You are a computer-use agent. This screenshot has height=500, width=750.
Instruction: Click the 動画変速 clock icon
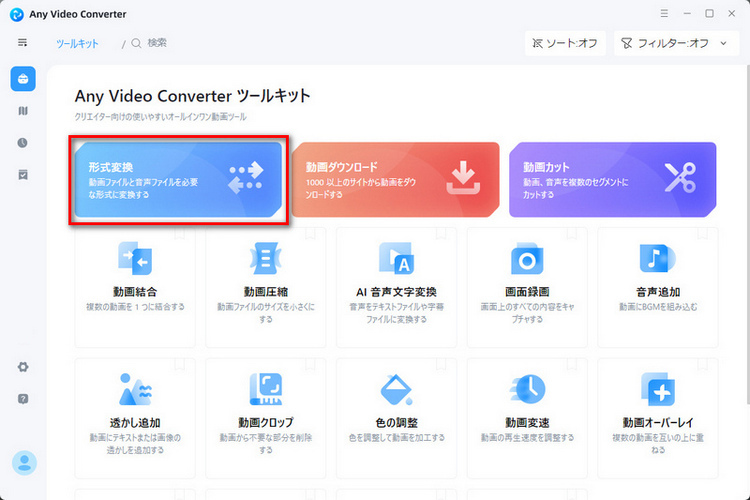pyautogui.click(x=527, y=389)
